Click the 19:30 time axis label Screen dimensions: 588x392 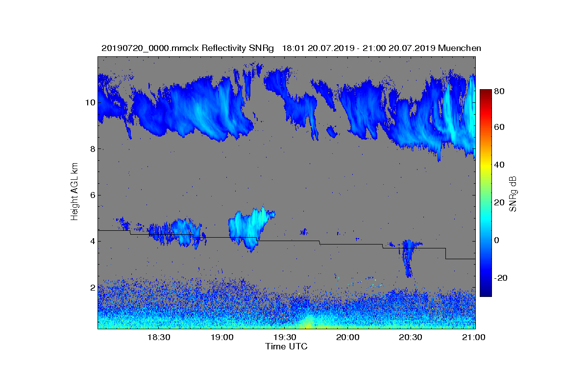[x=285, y=338]
